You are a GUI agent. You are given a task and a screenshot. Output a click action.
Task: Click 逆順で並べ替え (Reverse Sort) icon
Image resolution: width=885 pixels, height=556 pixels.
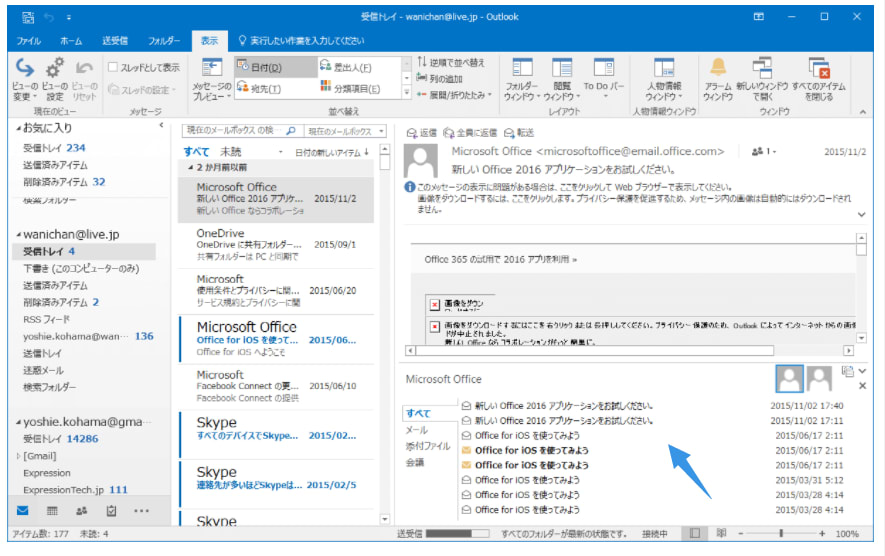[x=422, y=62]
